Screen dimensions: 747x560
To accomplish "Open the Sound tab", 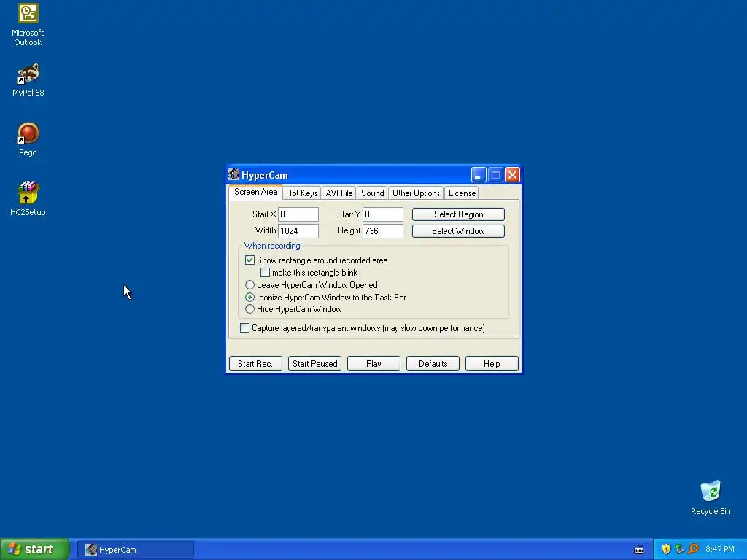I will click(x=372, y=192).
